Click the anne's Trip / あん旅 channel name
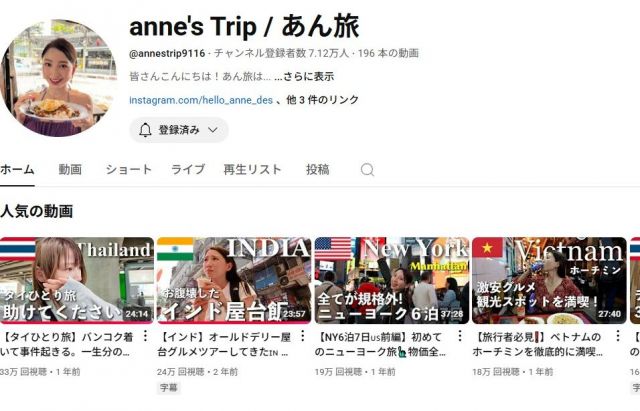Screen dimensions: 640x411 click(244, 26)
